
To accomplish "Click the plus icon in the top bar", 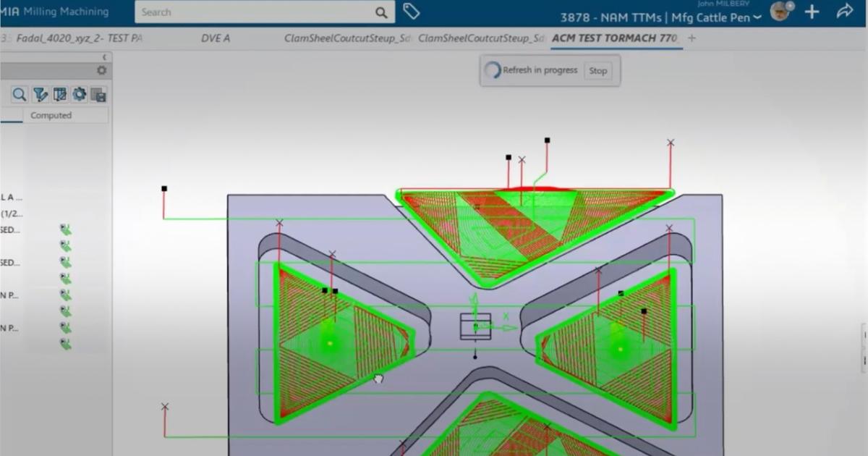I will (811, 12).
